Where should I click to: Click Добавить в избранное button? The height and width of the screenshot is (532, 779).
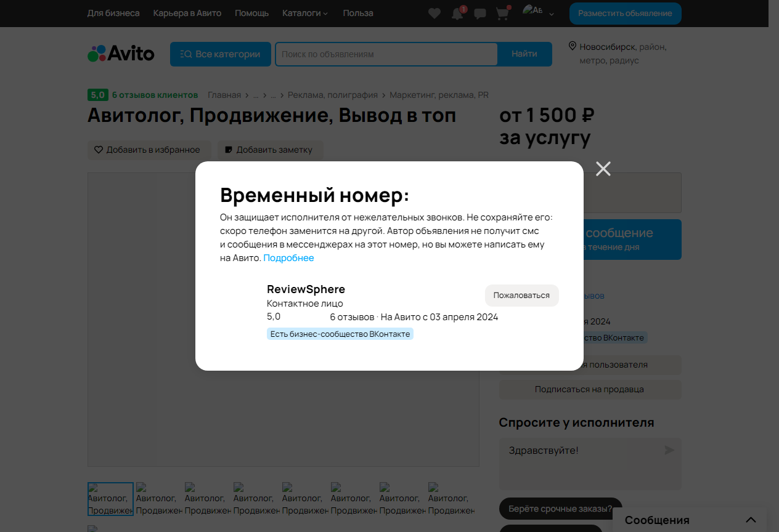coord(149,150)
